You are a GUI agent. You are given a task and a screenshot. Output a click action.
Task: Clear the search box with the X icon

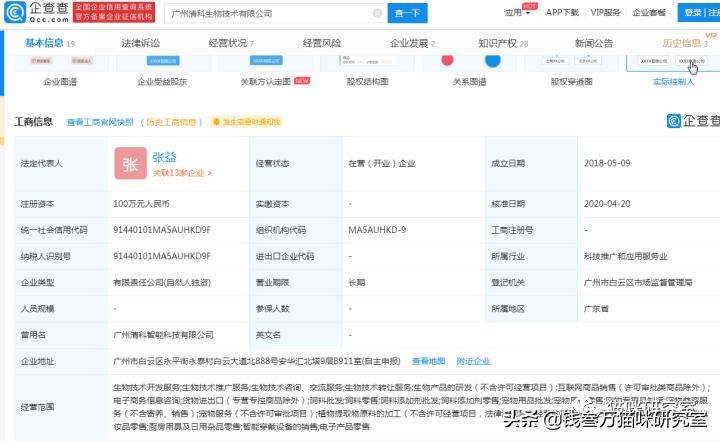pos(377,13)
